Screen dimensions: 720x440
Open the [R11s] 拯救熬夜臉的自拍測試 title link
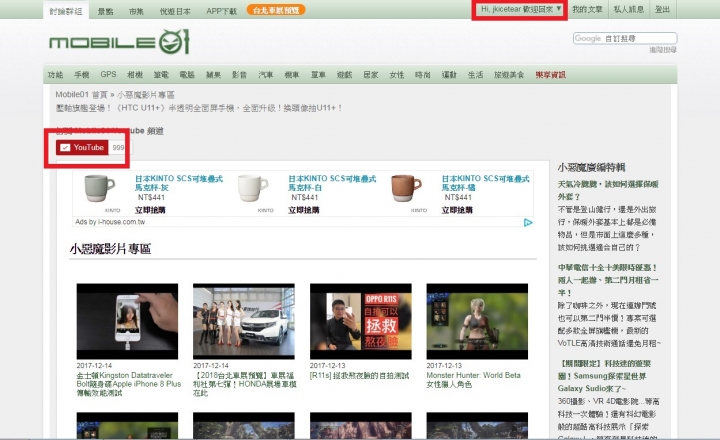pyautogui.click(x=360, y=376)
